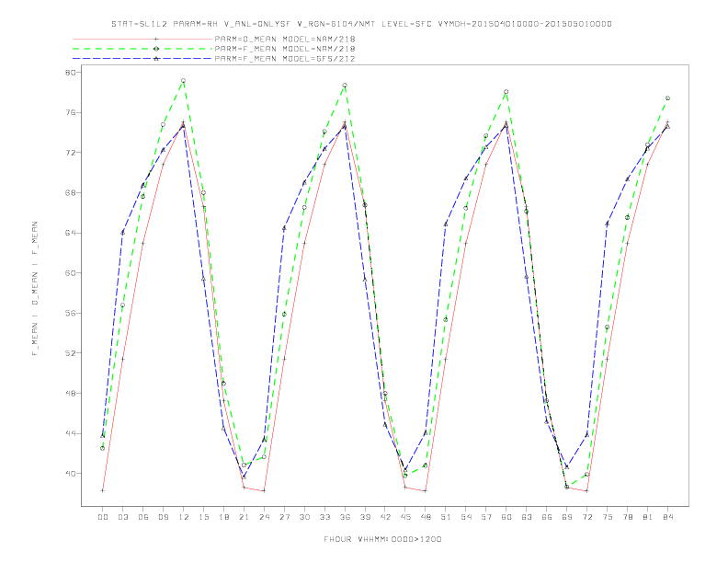The height and width of the screenshot is (563, 728).
Task: Click x-axis forecast hour label 57
Action: (x=486, y=517)
